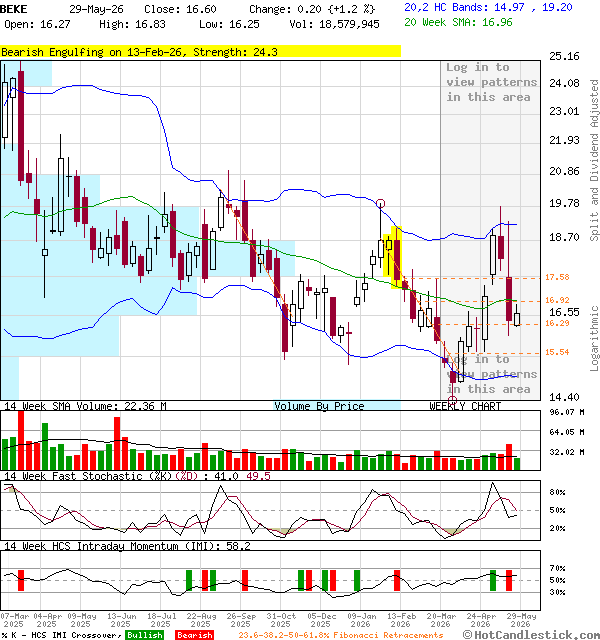Viewport: 600px width, 640px height.
Task: Click the 29-May 2026 date axis label
Action: pos(521,620)
